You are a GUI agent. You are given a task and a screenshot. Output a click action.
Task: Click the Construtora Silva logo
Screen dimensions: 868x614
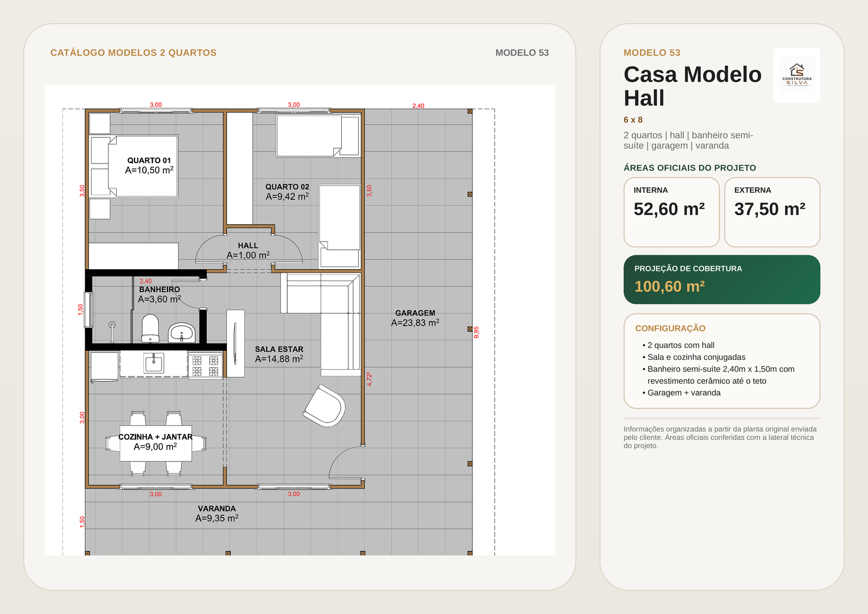tap(796, 75)
